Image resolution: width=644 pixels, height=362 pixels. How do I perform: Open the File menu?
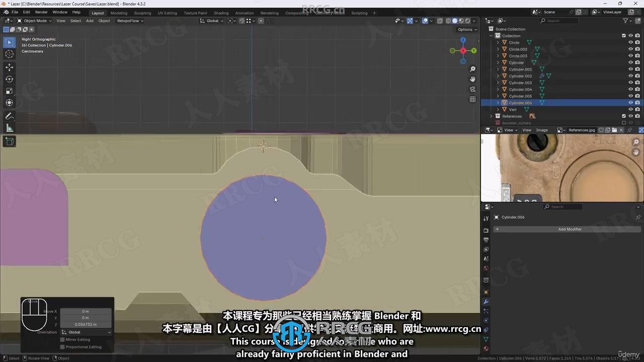click(15, 12)
